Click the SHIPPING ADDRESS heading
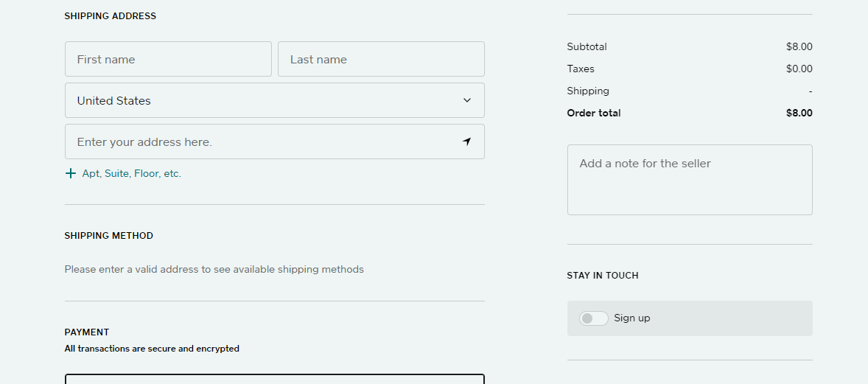868x384 pixels. point(111,16)
